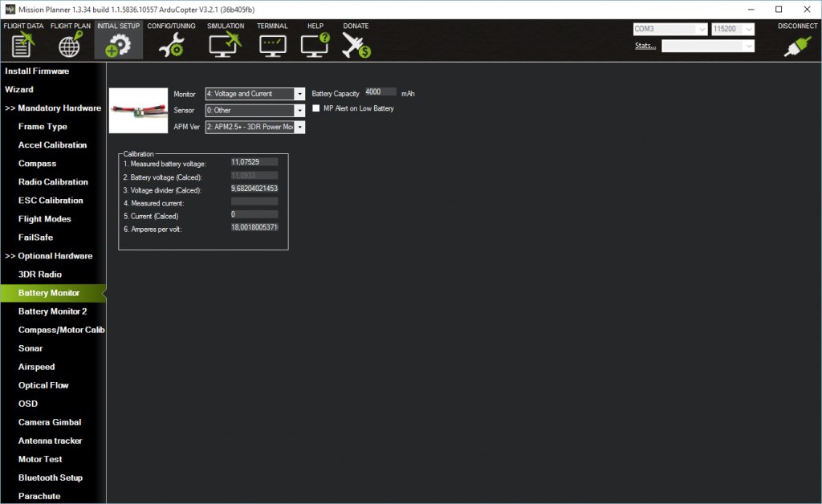
Task: Click the Battery Capacity field (4000)
Action: click(x=380, y=91)
